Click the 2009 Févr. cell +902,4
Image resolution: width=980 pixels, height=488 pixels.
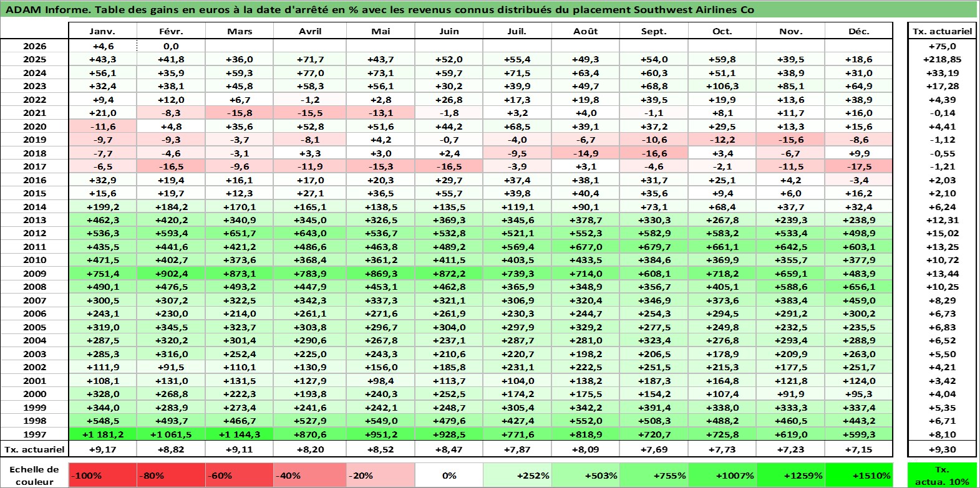171,274
